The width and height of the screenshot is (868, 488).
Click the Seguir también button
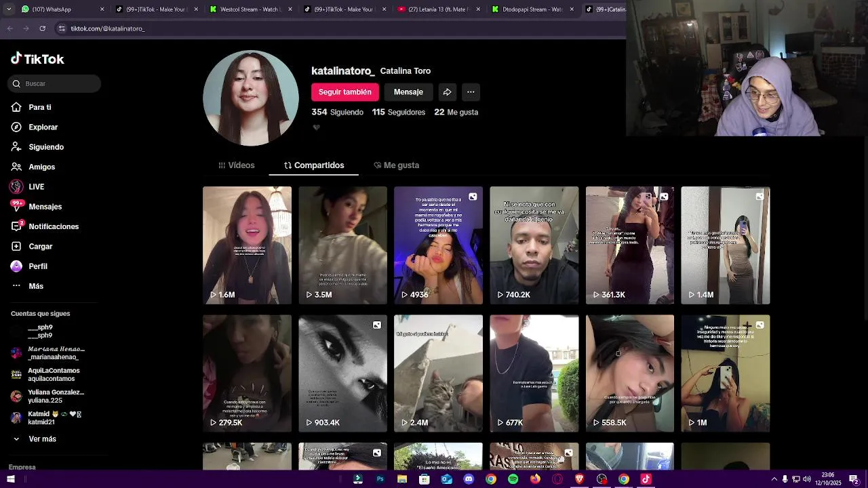click(x=345, y=92)
